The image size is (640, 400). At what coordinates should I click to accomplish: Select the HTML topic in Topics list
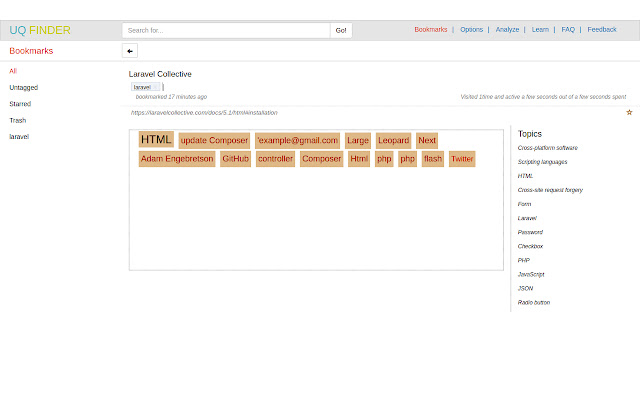(x=525, y=176)
